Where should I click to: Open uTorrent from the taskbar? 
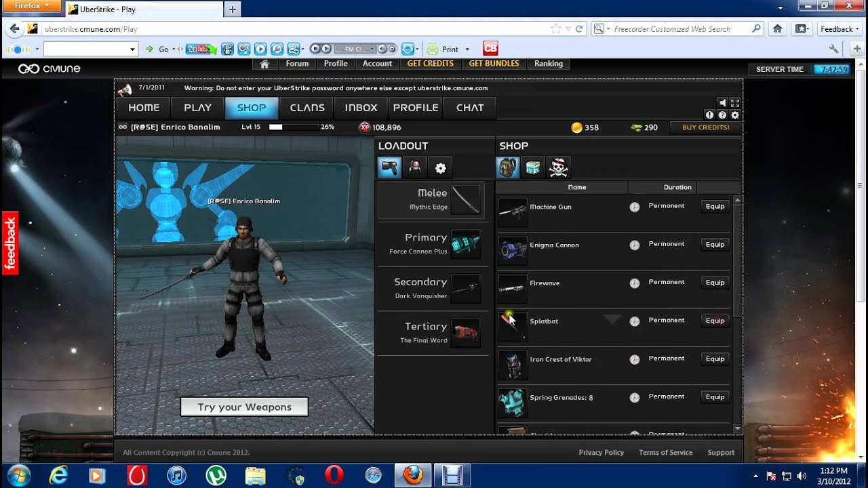coord(216,475)
